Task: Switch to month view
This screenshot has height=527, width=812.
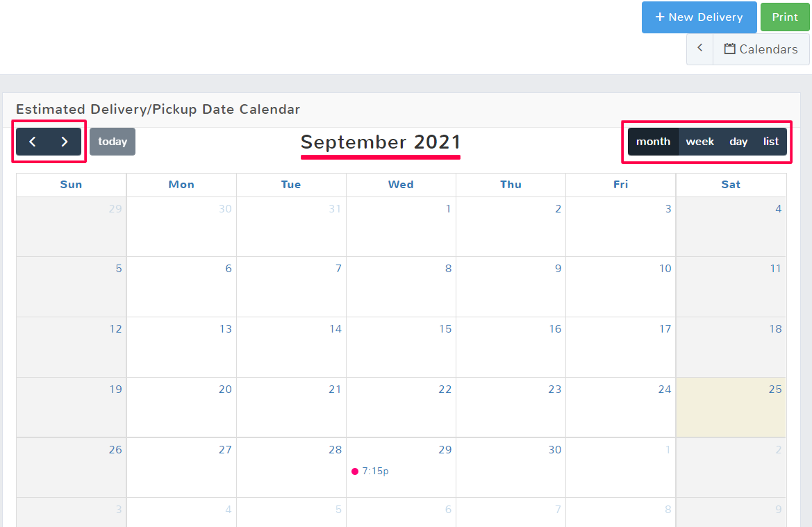Action: click(x=653, y=142)
